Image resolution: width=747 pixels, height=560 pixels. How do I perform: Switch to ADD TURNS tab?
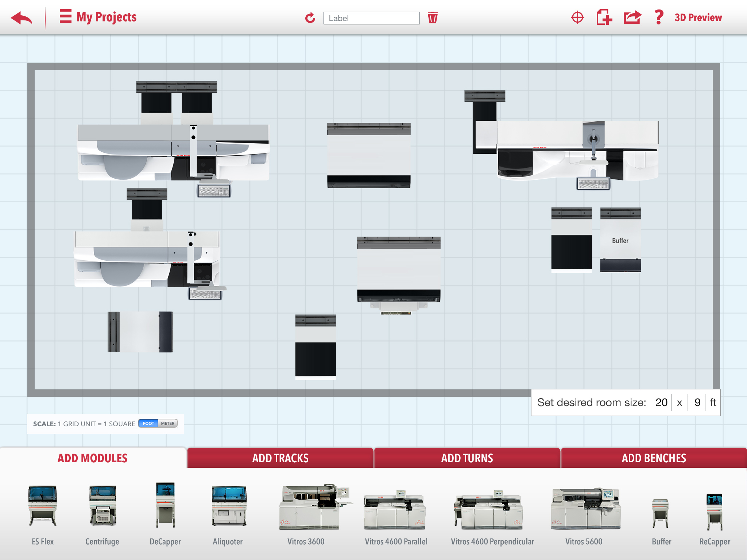pos(467,458)
